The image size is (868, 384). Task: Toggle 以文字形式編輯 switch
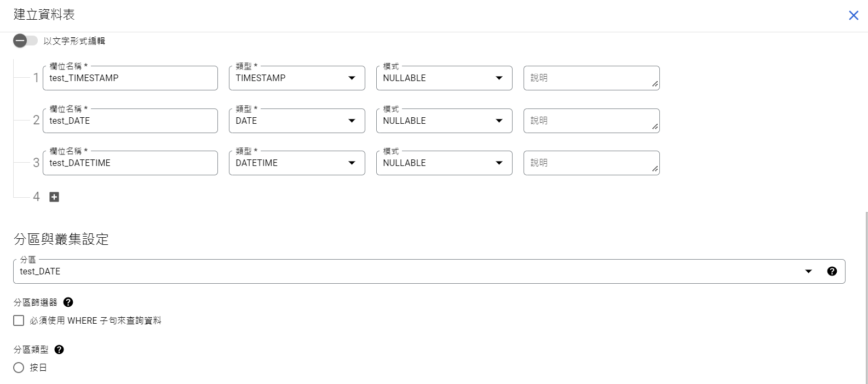[x=25, y=41]
